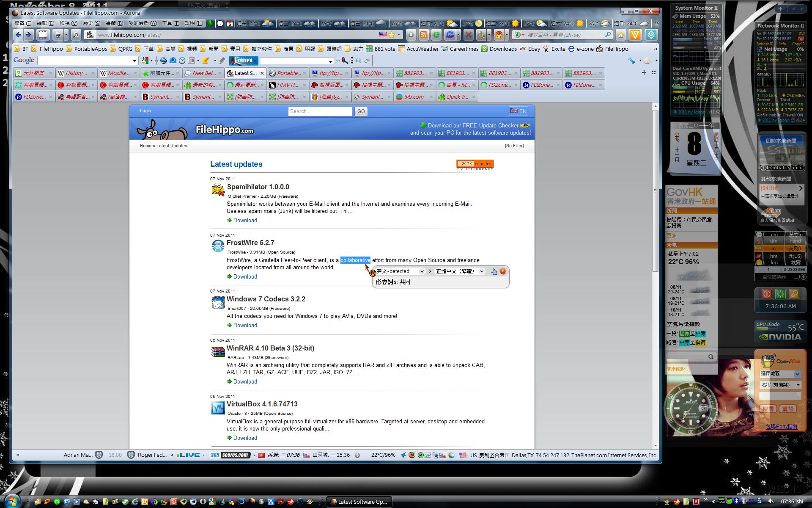
Task: Click the page vertical scrollbar thumb
Action: (655, 190)
